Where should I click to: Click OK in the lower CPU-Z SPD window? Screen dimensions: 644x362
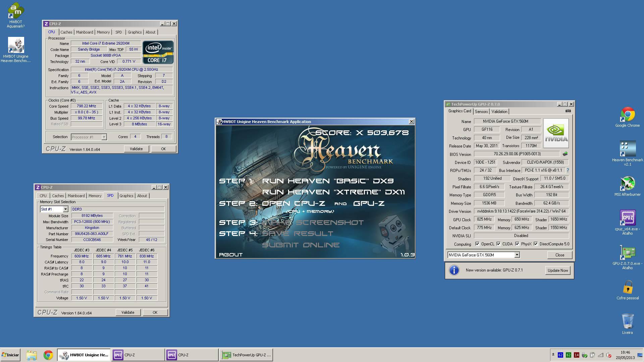(x=155, y=312)
